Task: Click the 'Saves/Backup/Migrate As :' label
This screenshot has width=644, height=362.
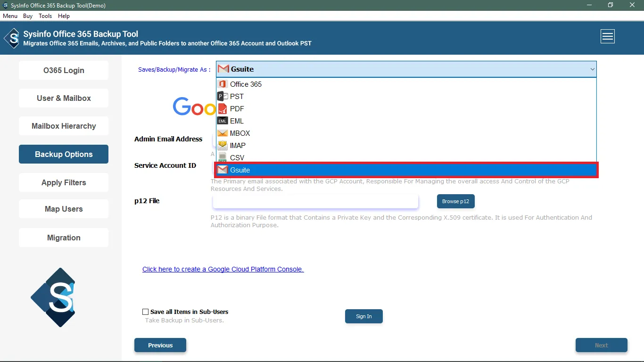Action: (174, 69)
